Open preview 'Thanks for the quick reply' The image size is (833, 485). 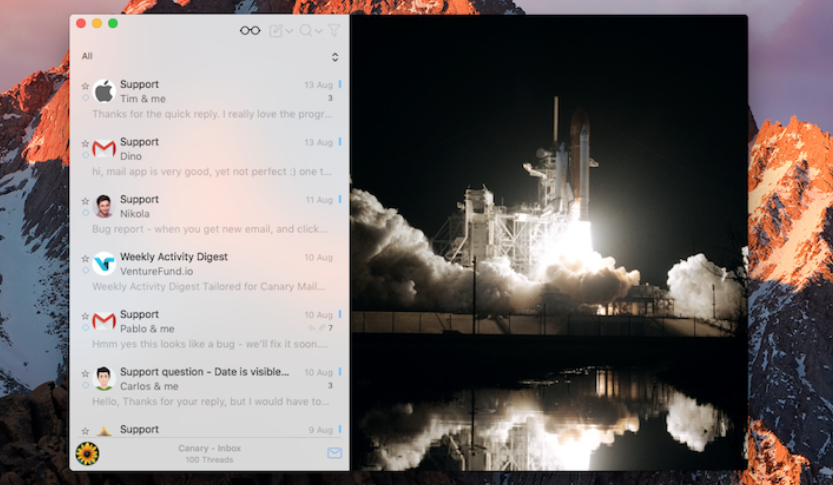212,114
